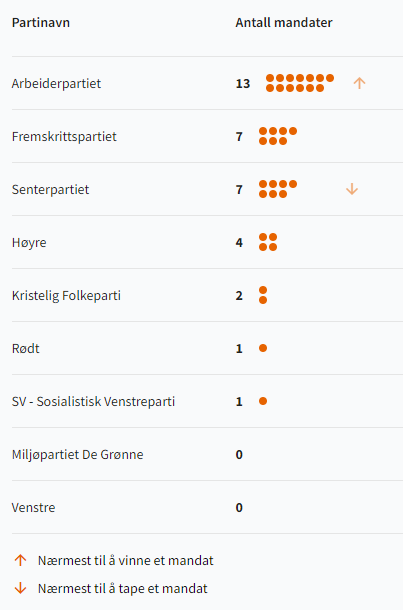Screen dimensions: 403x610
Task: Open the Miljøpartiet De Grønne row
Action: 207,454
